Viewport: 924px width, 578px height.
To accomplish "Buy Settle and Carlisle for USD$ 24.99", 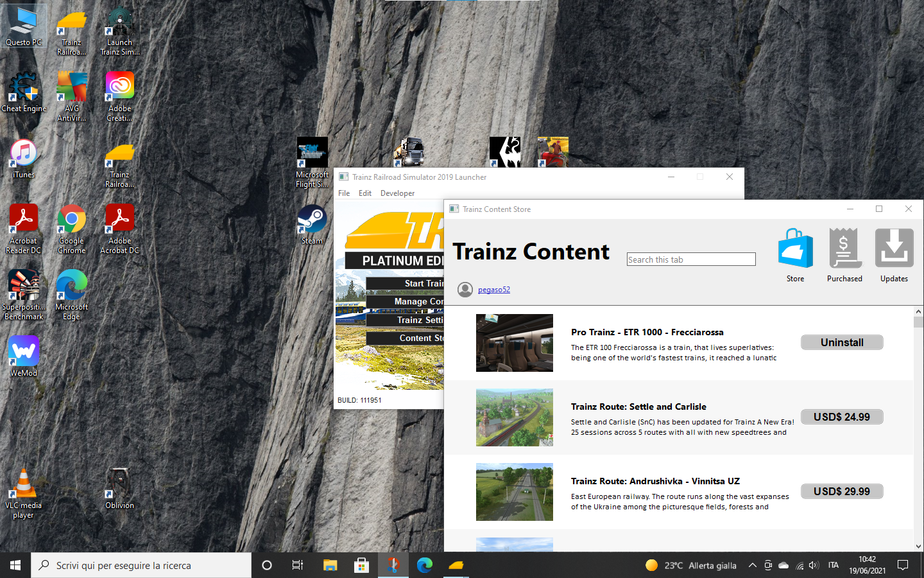I will pyautogui.click(x=842, y=417).
